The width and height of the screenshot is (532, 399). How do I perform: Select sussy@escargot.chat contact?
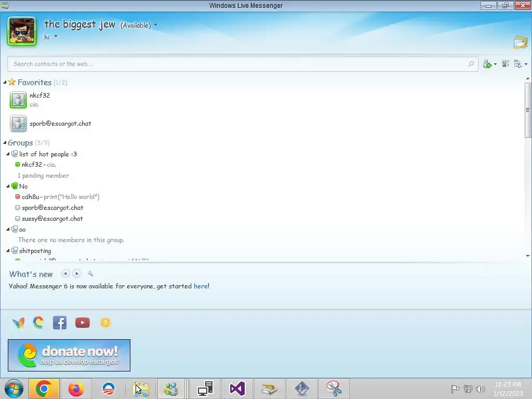52,219
